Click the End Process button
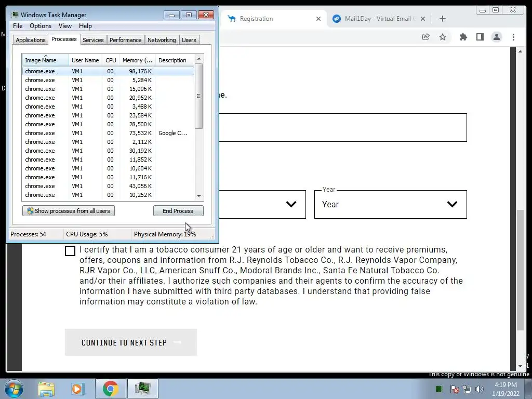Image resolution: width=532 pixels, height=399 pixels. click(178, 211)
